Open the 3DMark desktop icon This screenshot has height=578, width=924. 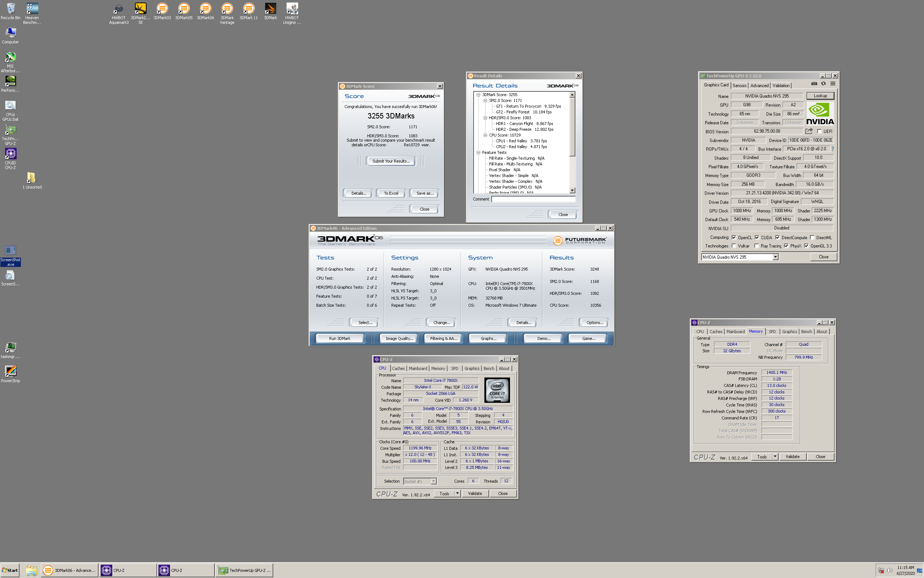270,12
